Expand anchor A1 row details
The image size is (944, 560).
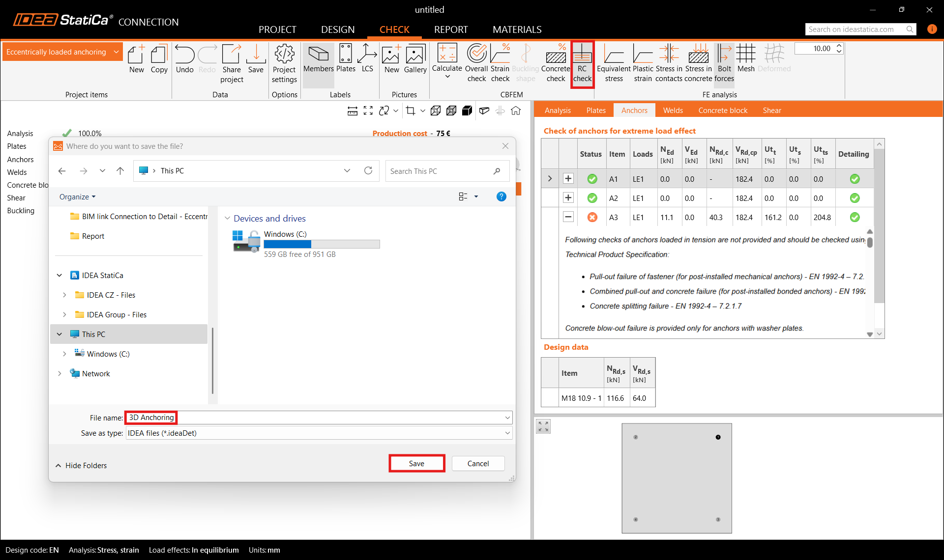click(568, 179)
